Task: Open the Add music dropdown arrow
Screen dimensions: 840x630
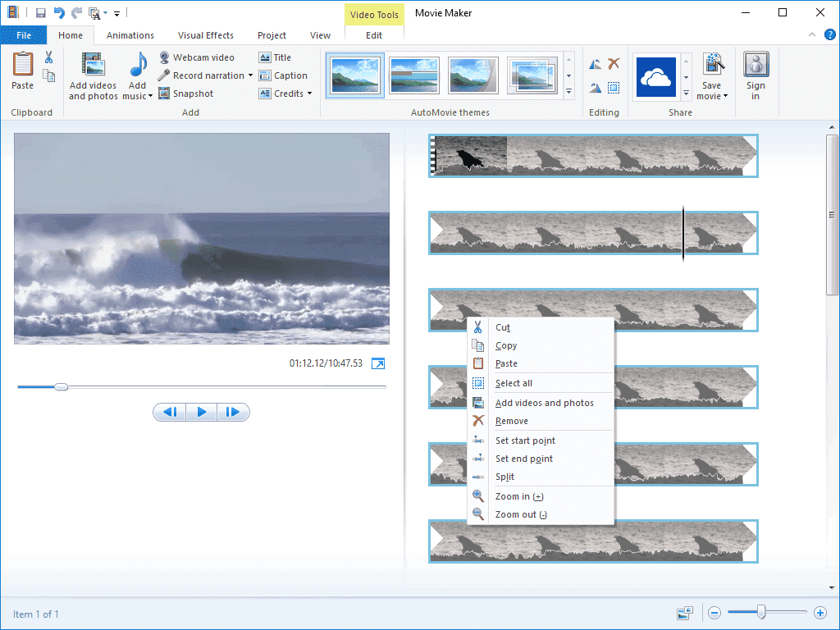Action: (151, 97)
